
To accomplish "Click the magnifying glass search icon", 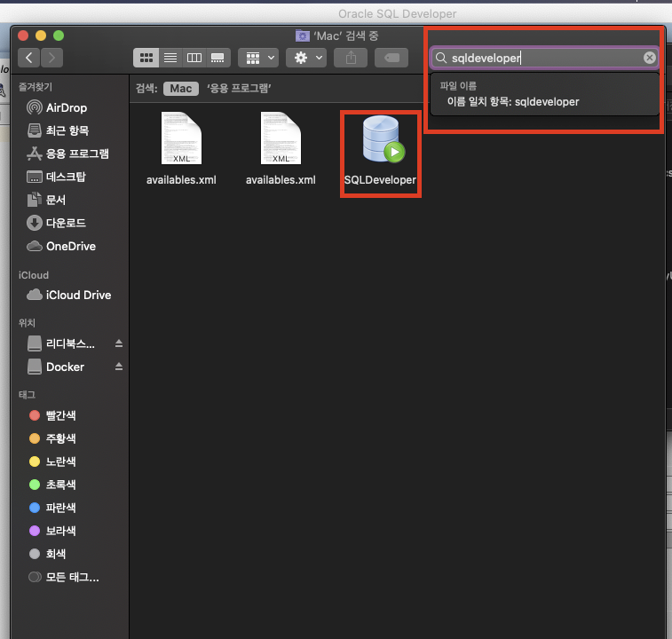I will coord(441,58).
